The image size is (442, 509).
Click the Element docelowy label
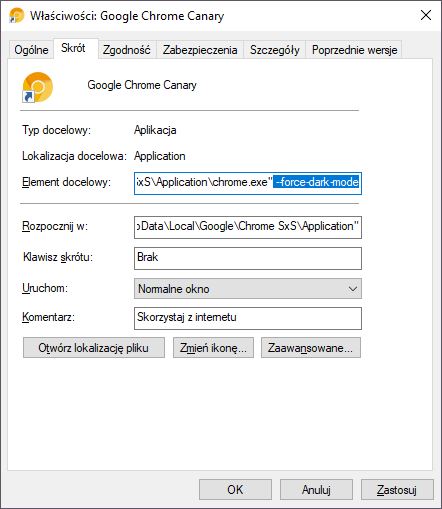click(66, 182)
